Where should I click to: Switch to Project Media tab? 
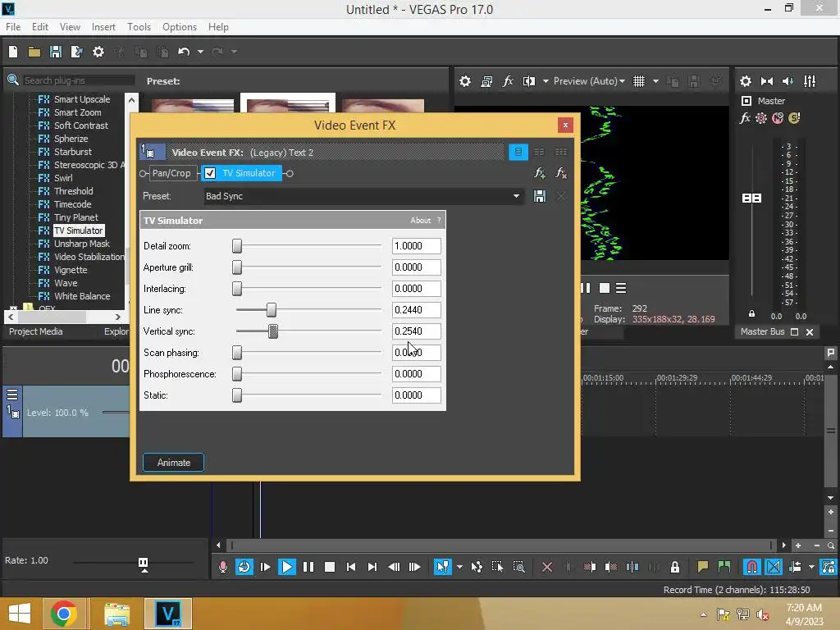36,331
